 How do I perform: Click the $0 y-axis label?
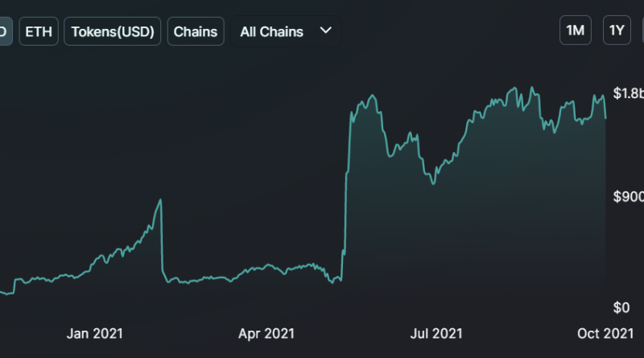pyautogui.click(x=621, y=307)
